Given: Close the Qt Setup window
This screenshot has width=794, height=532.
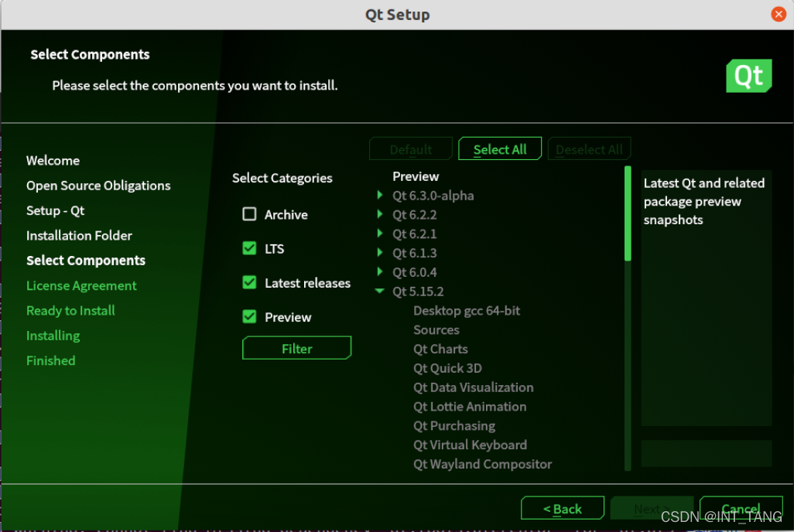Looking at the screenshot, I should (x=779, y=14).
